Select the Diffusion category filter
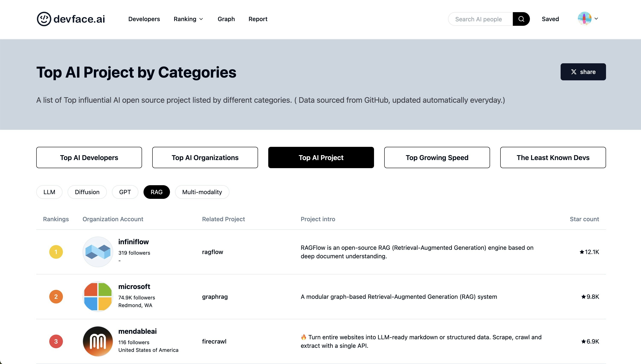The height and width of the screenshot is (364, 641). 87,192
